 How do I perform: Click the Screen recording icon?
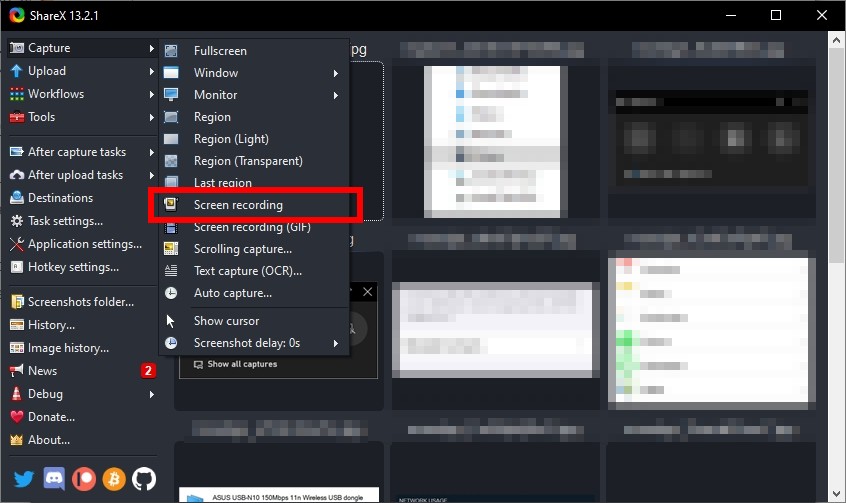pos(171,204)
